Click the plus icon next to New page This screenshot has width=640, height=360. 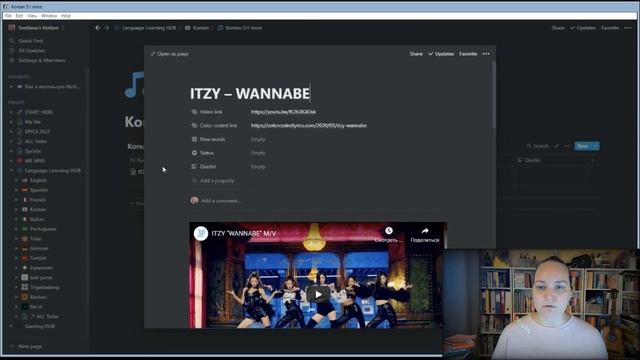12,346
